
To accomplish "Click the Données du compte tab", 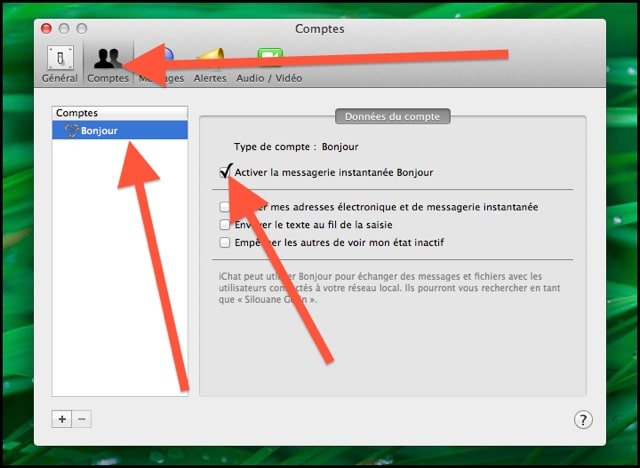I will [392, 116].
